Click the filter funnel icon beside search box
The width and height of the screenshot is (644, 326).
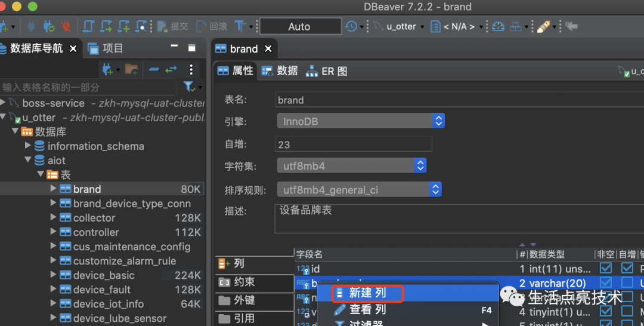188,87
